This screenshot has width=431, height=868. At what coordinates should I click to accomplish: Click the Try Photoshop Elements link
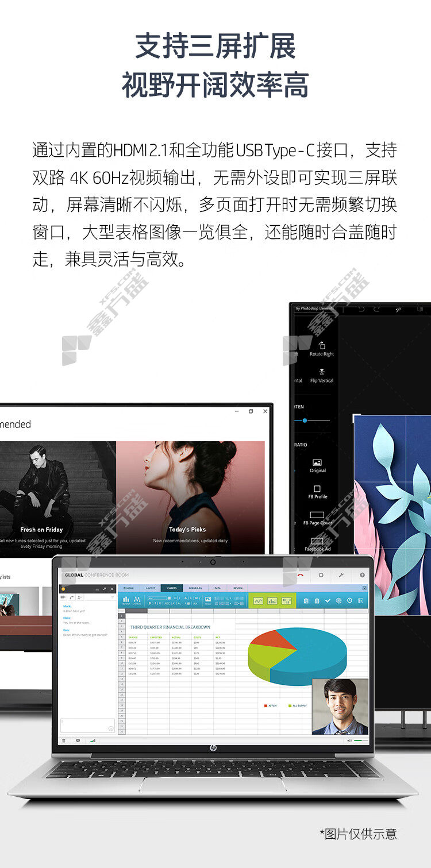pyautogui.click(x=314, y=308)
